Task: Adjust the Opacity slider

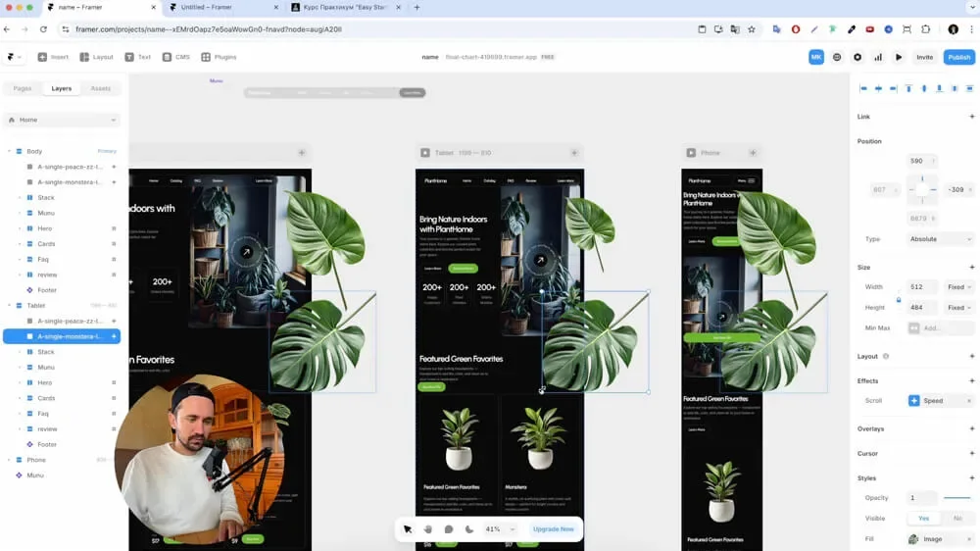Action: (x=956, y=498)
